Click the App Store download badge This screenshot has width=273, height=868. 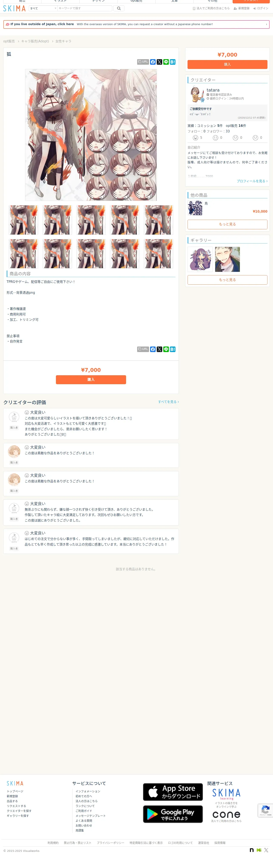173,792
